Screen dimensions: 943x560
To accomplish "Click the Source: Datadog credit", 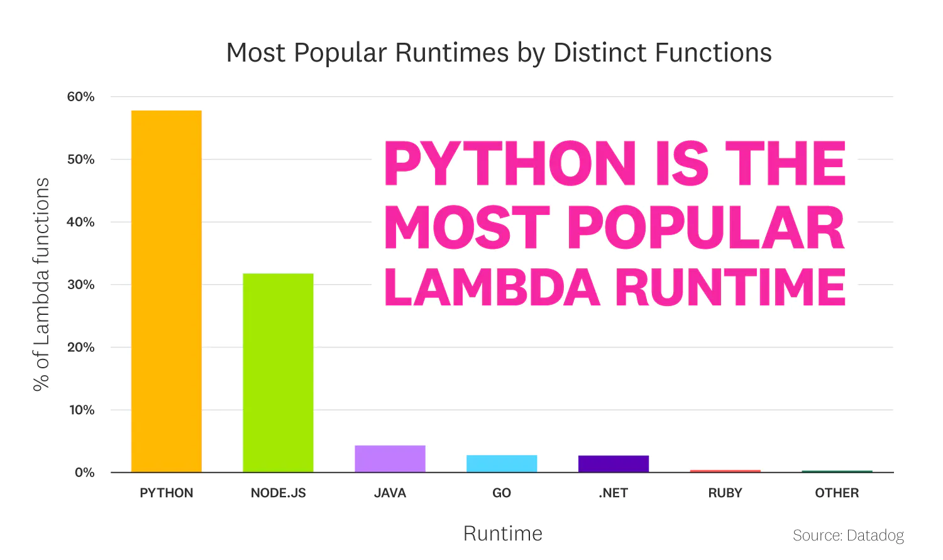I will click(x=848, y=535).
